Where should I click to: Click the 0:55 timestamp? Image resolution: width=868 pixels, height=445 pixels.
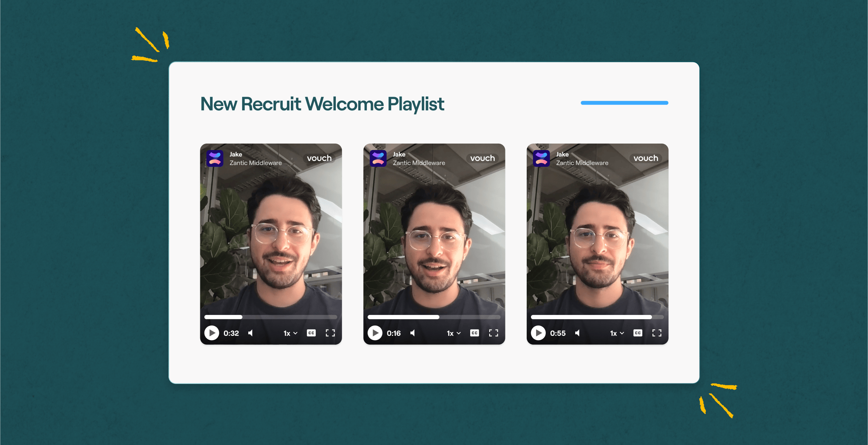[x=558, y=333]
